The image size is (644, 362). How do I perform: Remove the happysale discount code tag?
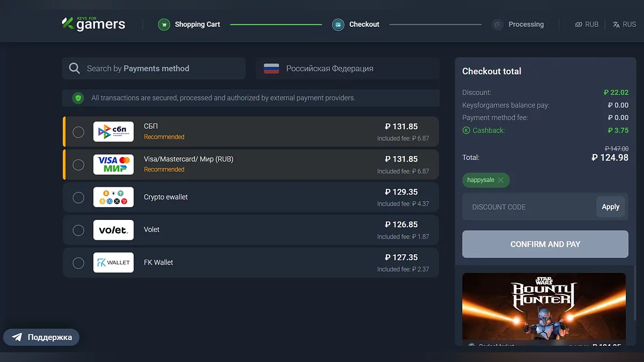(501, 180)
